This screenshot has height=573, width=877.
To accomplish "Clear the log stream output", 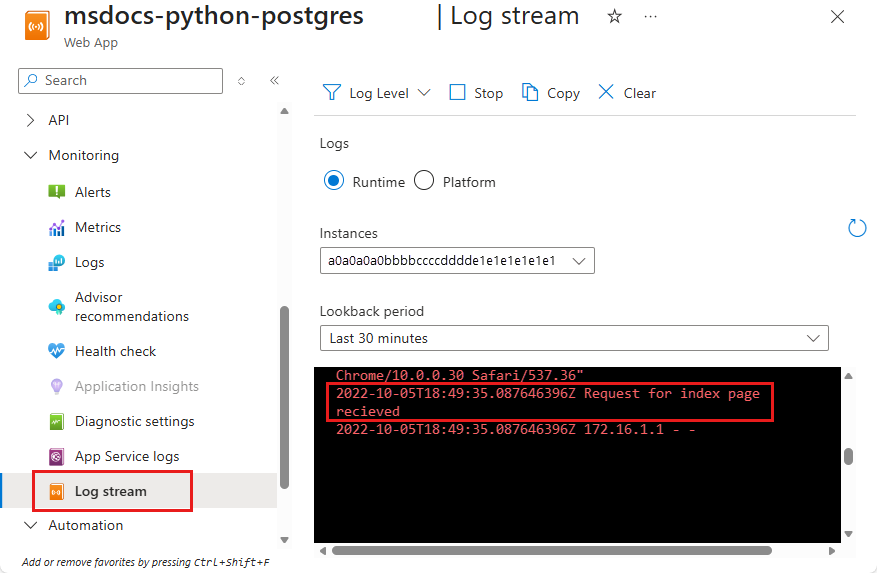I will click(627, 93).
